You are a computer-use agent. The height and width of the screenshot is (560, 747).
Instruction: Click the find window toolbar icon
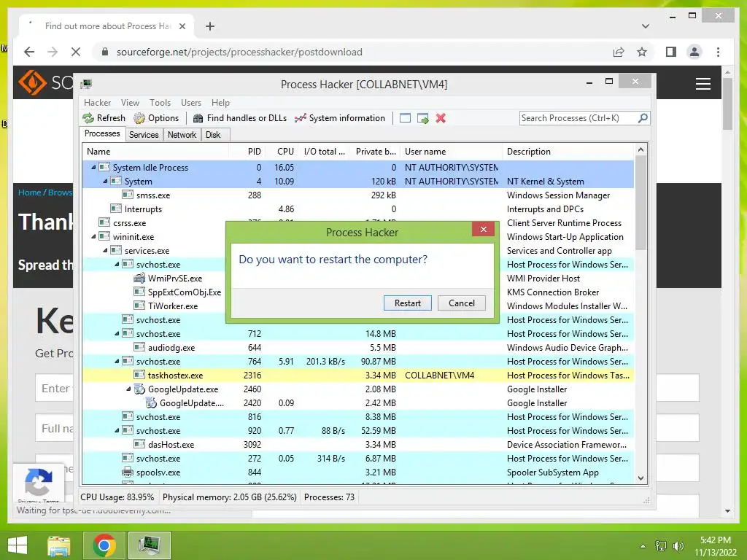tap(405, 118)
